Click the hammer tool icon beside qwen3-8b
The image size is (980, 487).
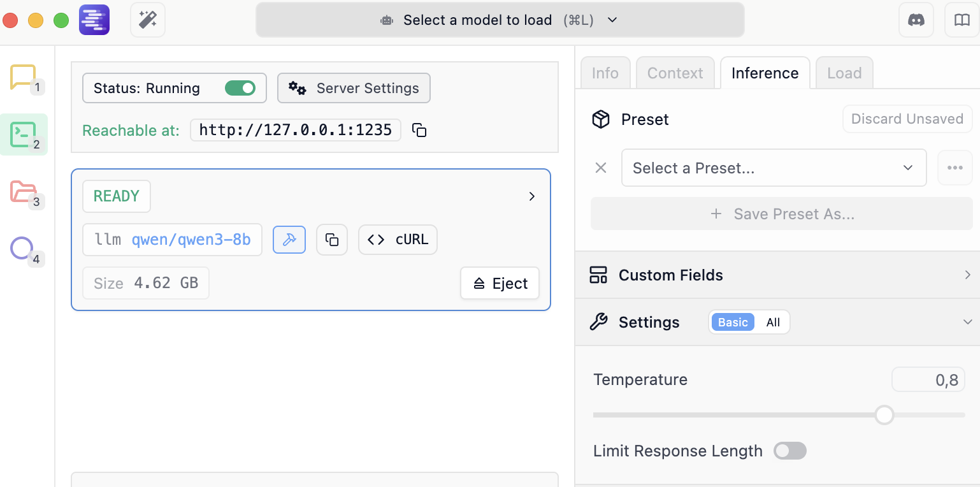(x=289, y=240)
